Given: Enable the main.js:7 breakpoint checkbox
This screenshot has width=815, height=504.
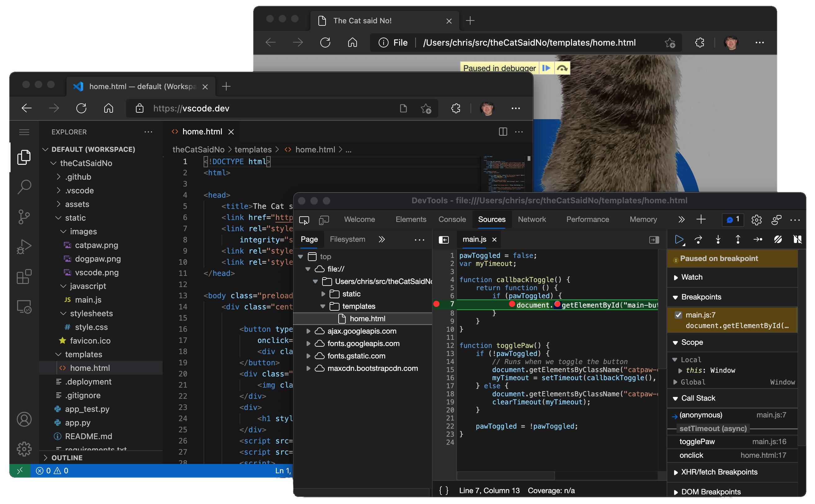Looking at the screenshot, I should point(678,315).
